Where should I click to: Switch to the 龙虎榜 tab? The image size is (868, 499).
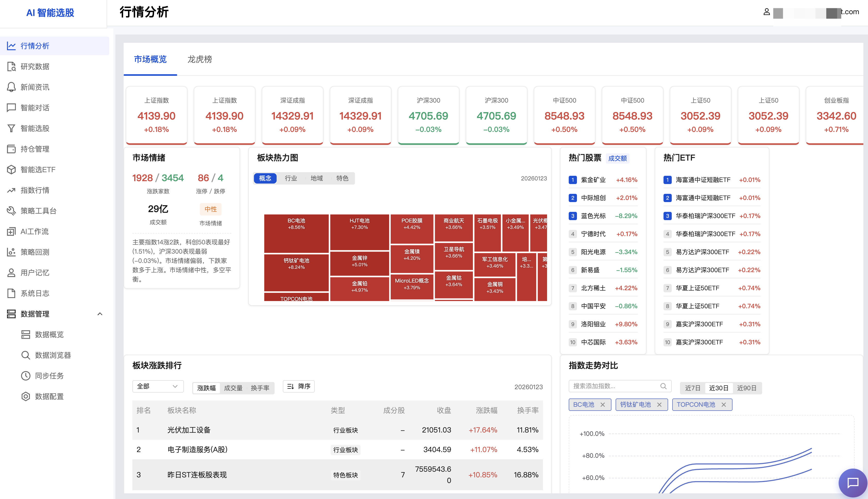click(200, 59)
